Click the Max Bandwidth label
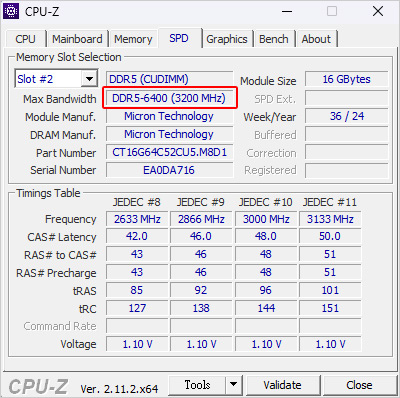400x398 pixels. click(60, 99)
